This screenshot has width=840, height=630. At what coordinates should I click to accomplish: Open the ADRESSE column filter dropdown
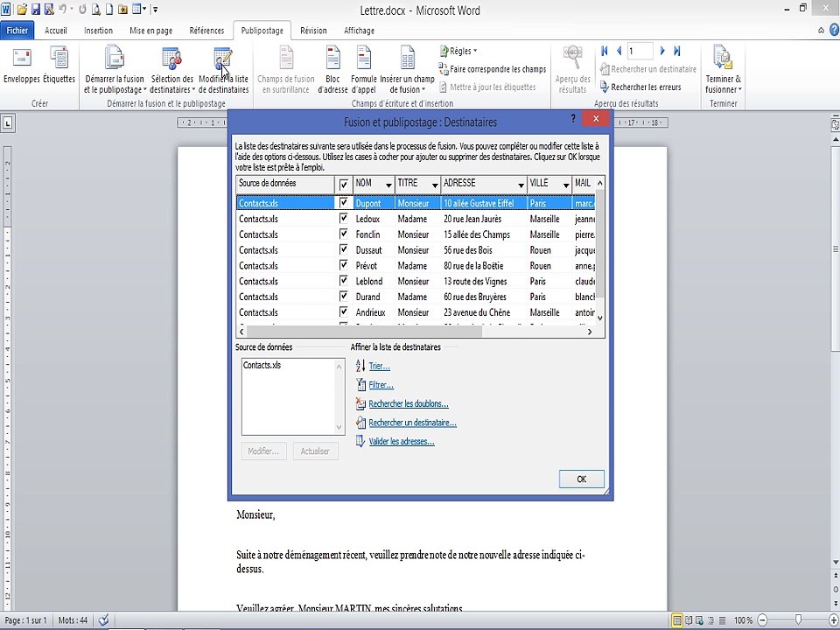click(x=521, y=185)
